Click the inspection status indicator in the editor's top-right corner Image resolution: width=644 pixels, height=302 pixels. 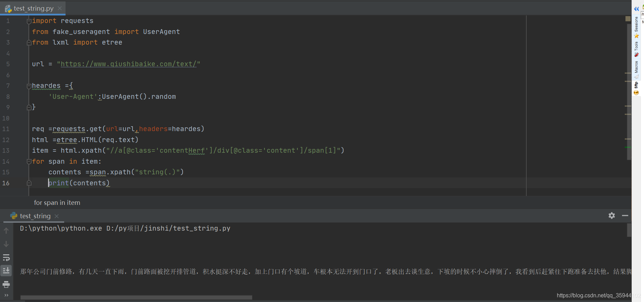point(628,19)
